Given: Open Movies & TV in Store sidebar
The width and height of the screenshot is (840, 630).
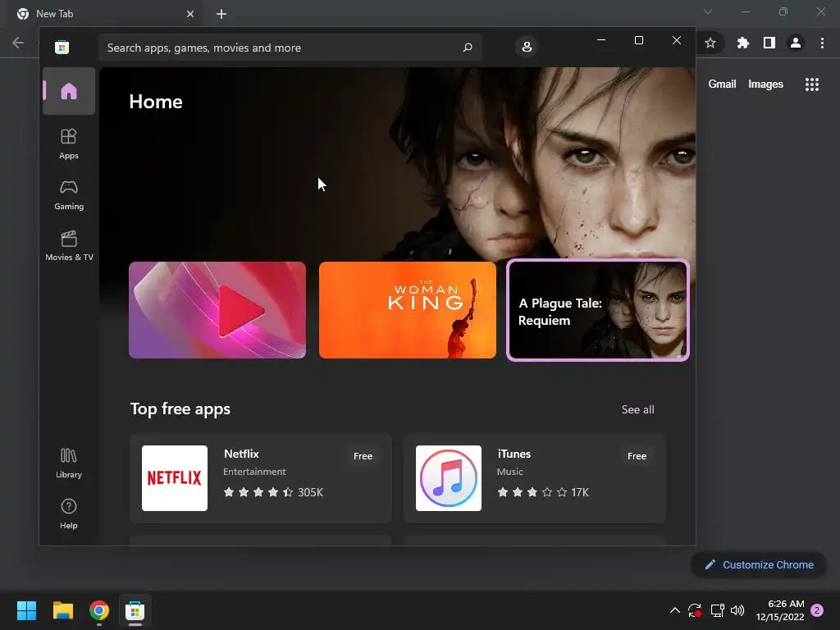Looking at the screenshot, I should click(x=69, y=245).
